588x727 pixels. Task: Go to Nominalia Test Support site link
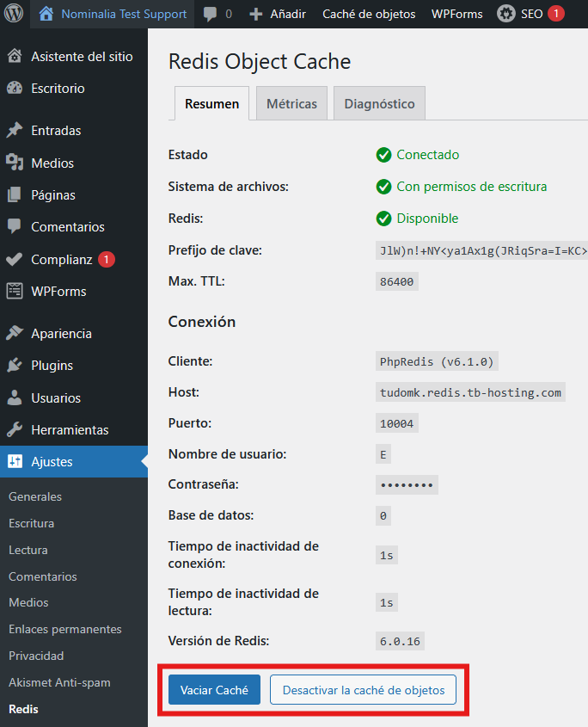point(124,15)
